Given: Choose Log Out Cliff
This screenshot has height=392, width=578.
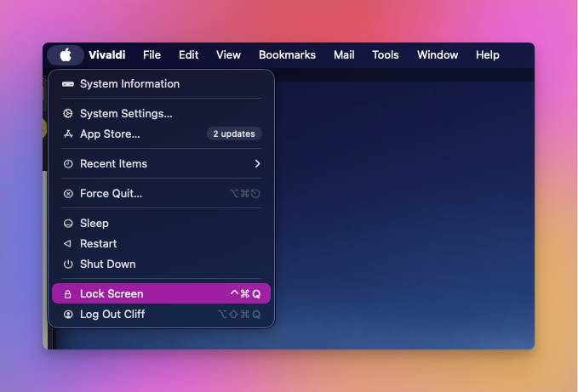Looking at the screenshot, I should (112, 315).
